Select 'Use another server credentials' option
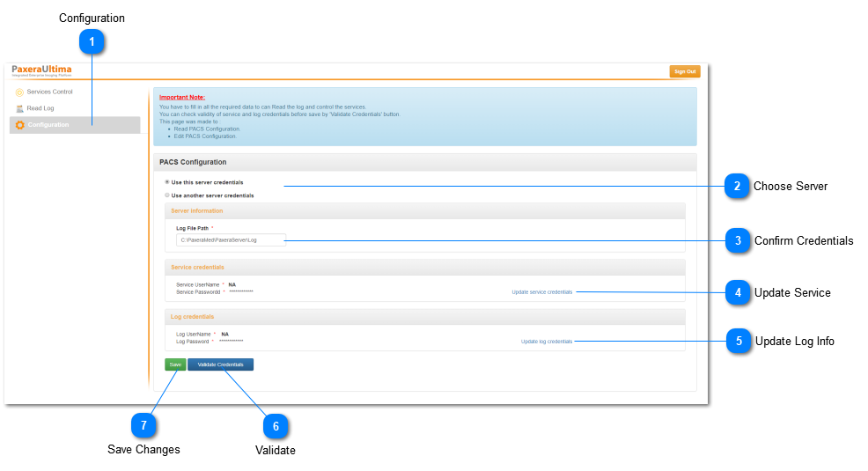This screenshot has height=471, width=868. [x=167, y=195]
